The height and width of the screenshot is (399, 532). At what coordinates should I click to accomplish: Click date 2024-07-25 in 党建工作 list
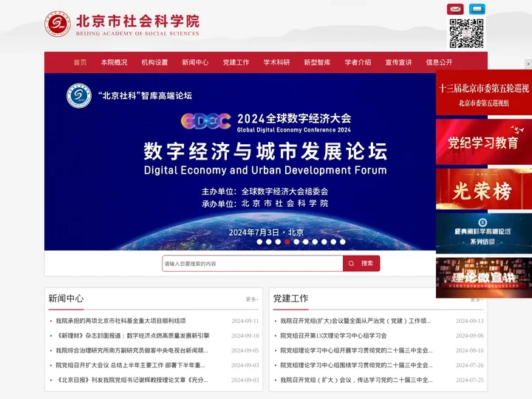click(x=470, y=380)
